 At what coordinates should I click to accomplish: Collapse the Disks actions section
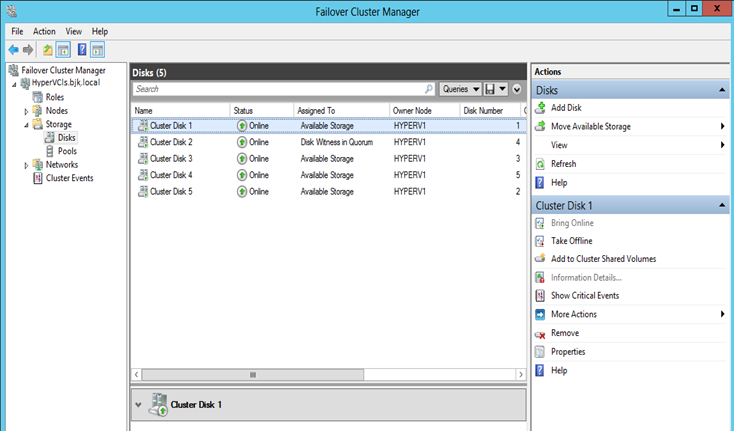click(x=722, y=90)
